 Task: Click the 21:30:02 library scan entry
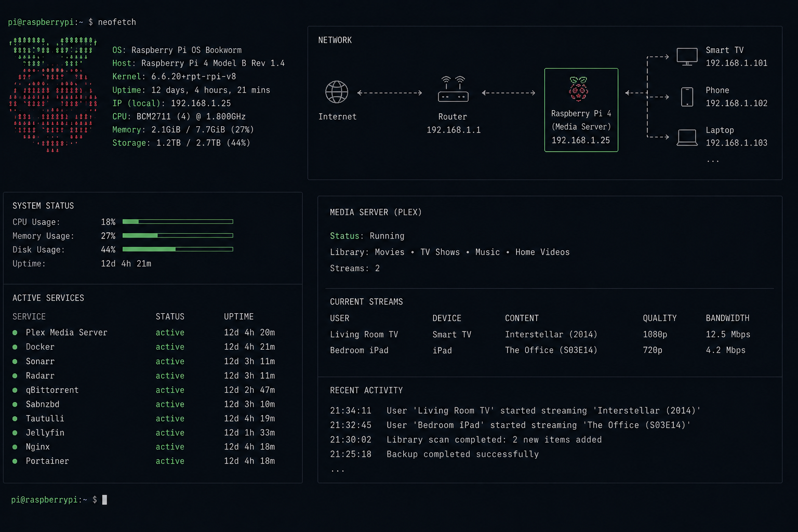(x=465, y=440)
